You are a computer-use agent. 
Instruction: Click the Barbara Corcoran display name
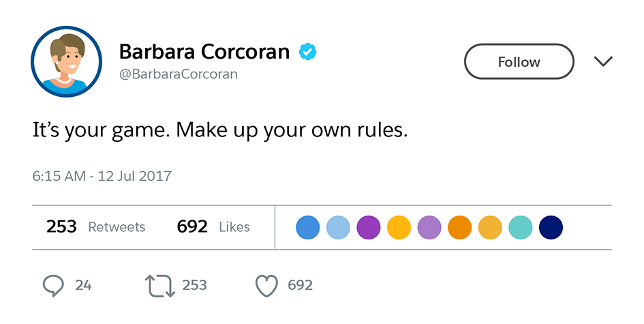pyautogui.click(x=204, y=51)
